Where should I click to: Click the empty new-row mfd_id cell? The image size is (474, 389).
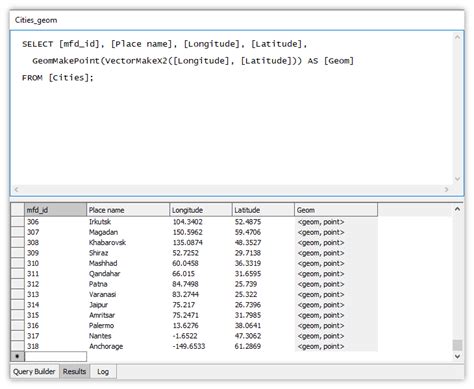56,356
